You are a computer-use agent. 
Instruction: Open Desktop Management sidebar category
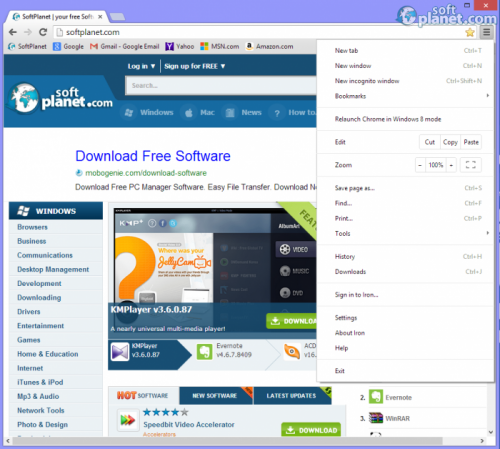click(x=53, y=269)
